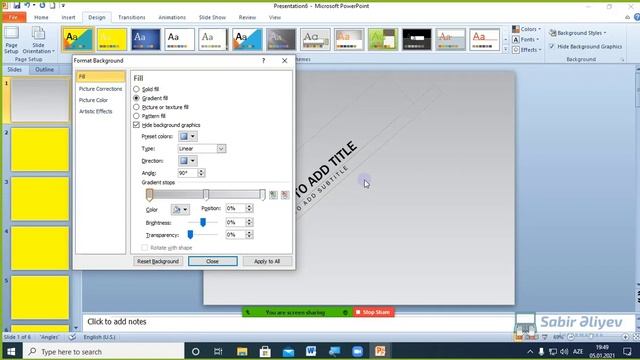Select the middle gradient stop handle
This screenshot has height=360, width=640.
206,195
